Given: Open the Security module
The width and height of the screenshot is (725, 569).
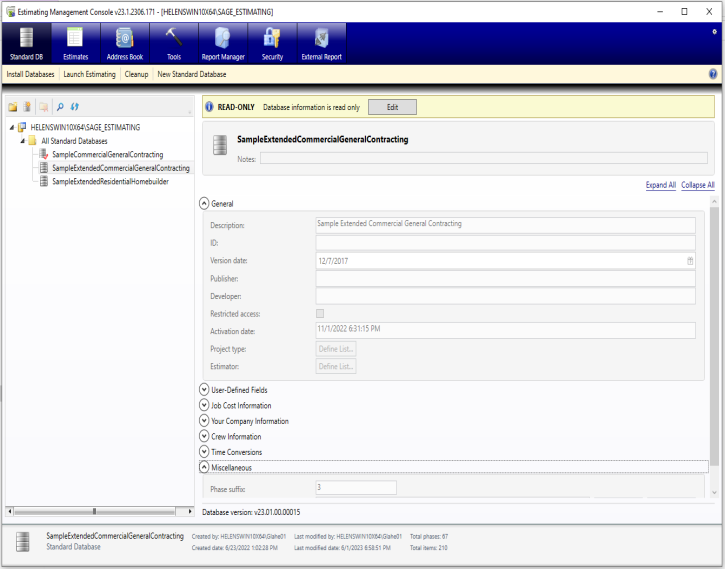Looking at the screenshot, I should 272,43.
